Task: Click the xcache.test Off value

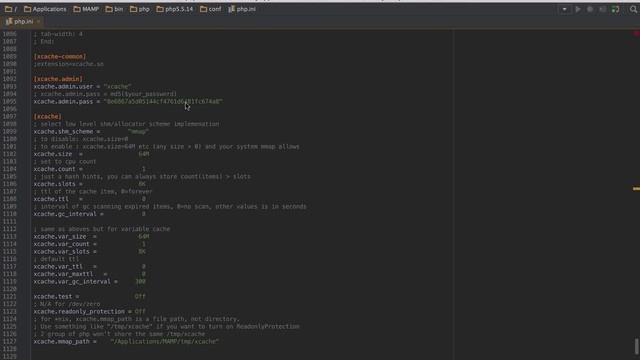Action: click(x=140, y=296)
